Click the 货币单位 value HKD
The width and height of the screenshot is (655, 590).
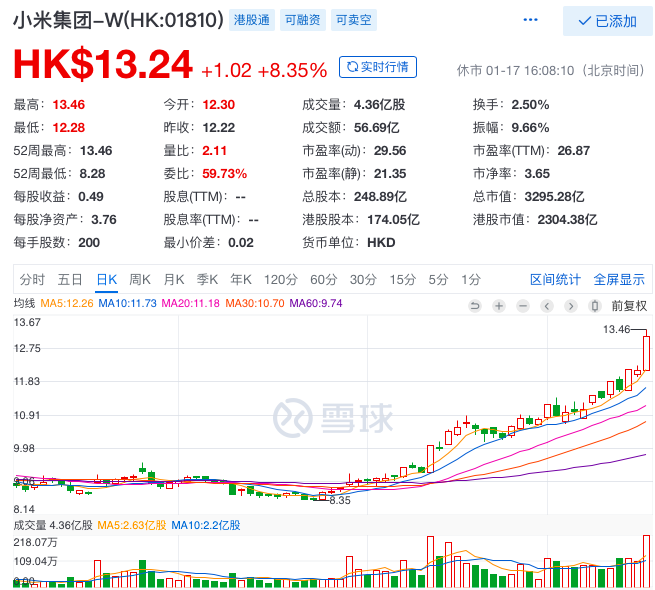pos(381,242)
